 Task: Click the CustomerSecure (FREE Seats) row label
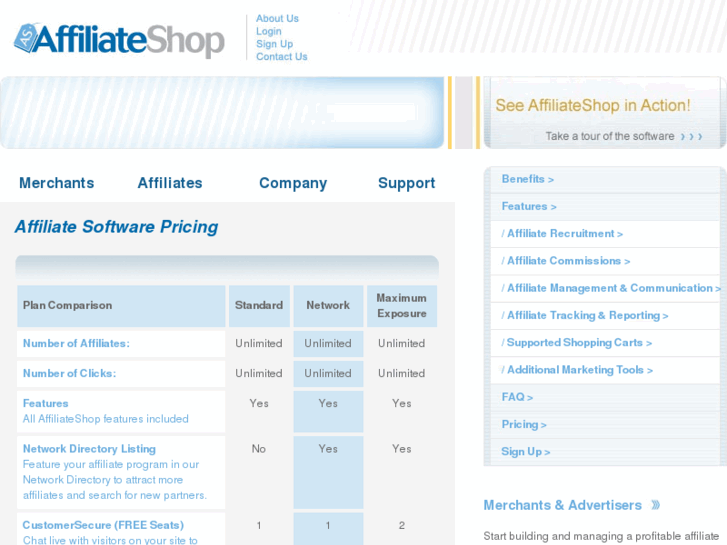(x=103, y=525)
